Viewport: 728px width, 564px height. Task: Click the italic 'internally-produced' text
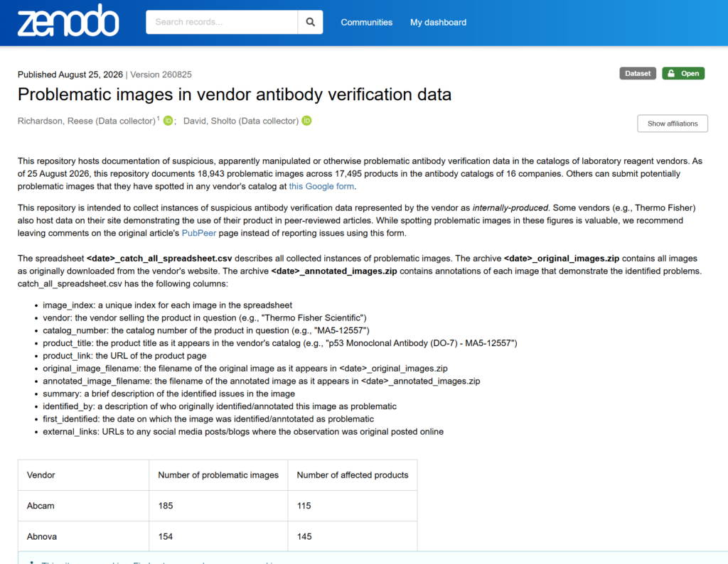coord(510,208)
